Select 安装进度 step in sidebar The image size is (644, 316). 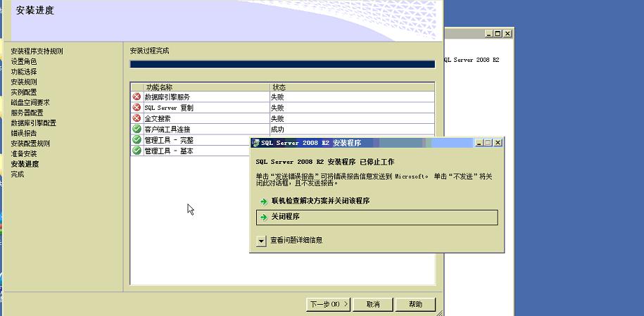(25, 165)
